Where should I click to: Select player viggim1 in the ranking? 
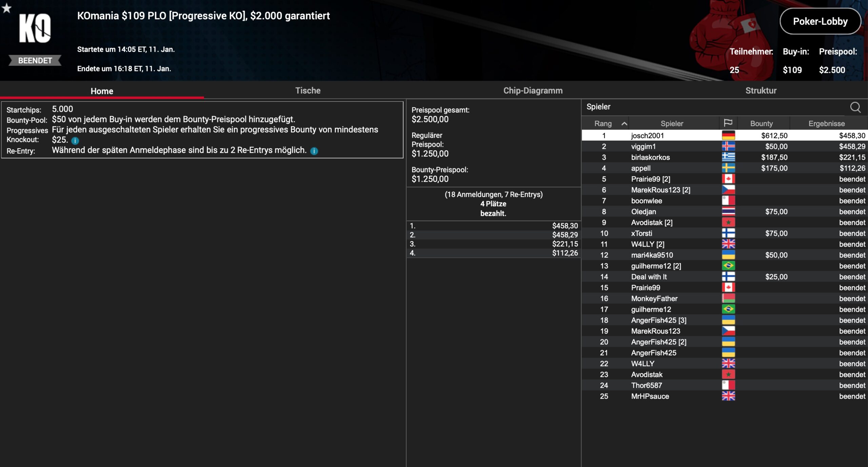(643, 146)
